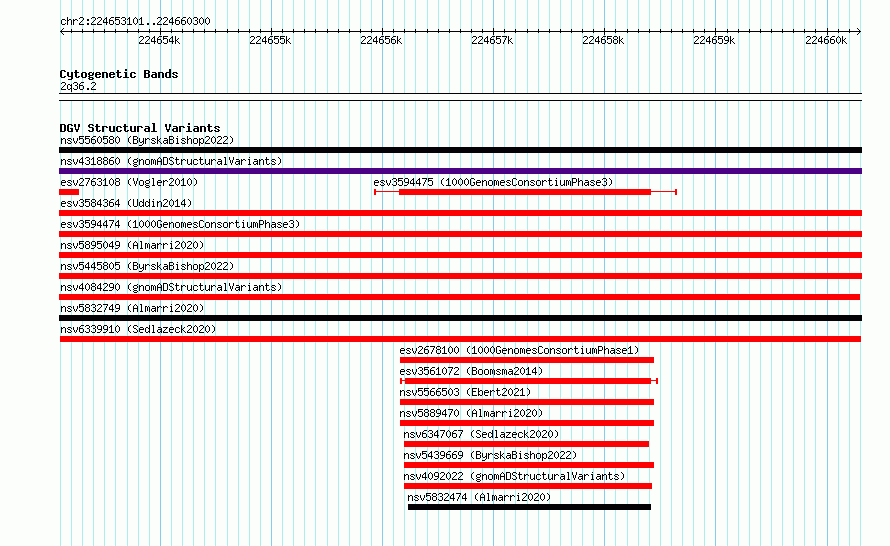Image resolution: width=890 pixels, height=546 pixels.
Task: Select the nsv4084290 (gnomADStructuralVariants) label
Action: point(171,287)
